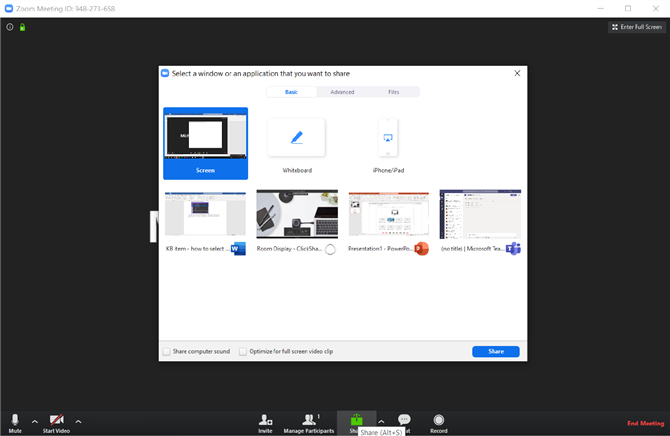Open Invite from the meeting toolbar
This screenshot has height=436, width=670.
[x=265, y=420]
